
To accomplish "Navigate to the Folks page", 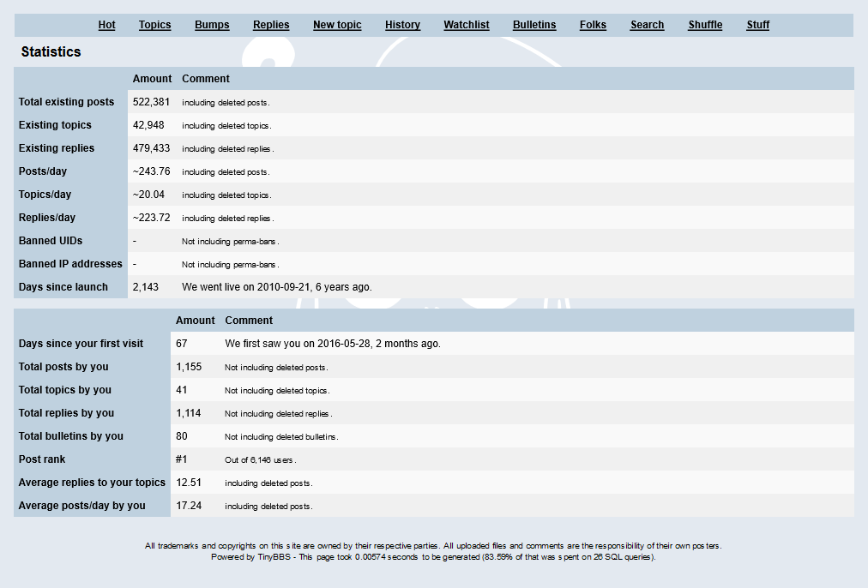I will (593, 25).
